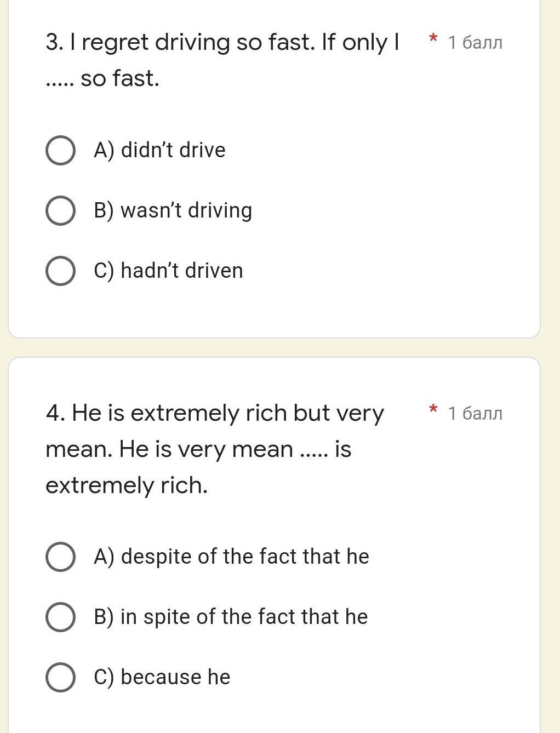
Task: Choose radio for "B) in spite of the fact"
Action: (x=60, y=617)
